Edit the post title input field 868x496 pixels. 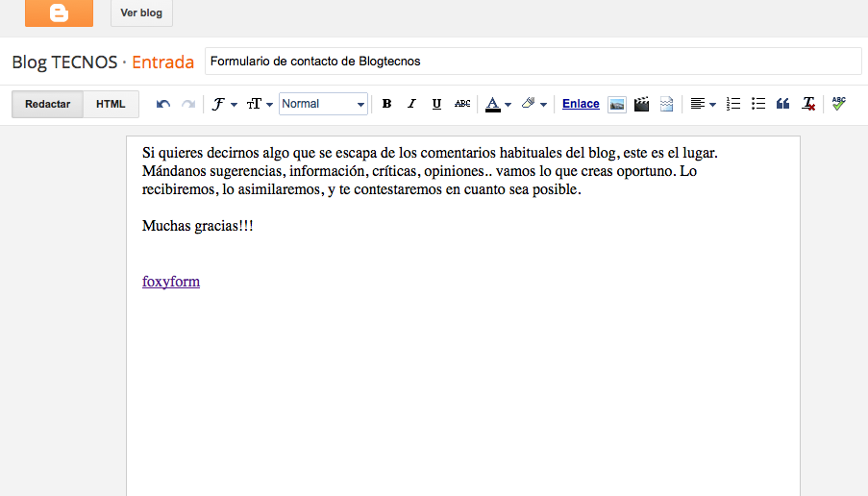(x=533, y=61)
